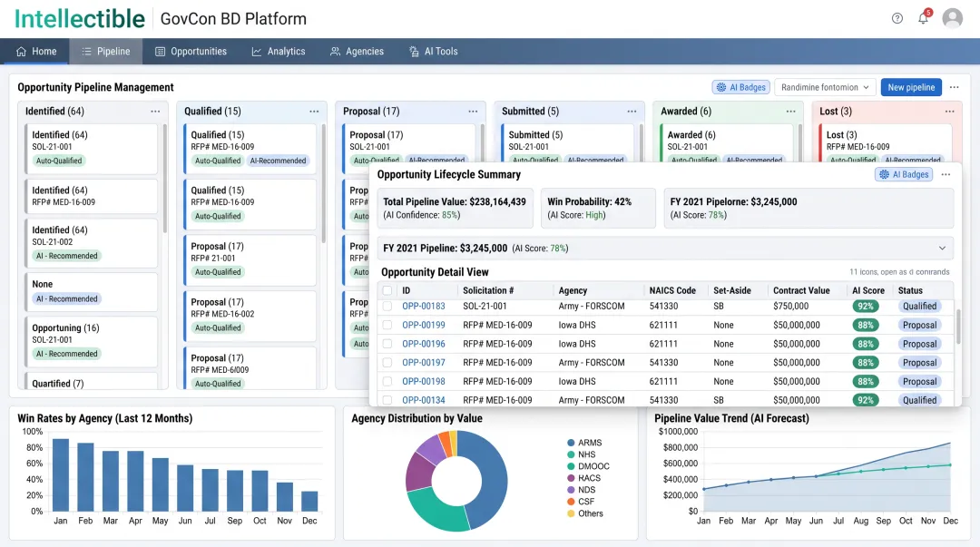Screen dimensions: 980x547
Task: Open options menu for Proposal column
Action: pos(473,112)
